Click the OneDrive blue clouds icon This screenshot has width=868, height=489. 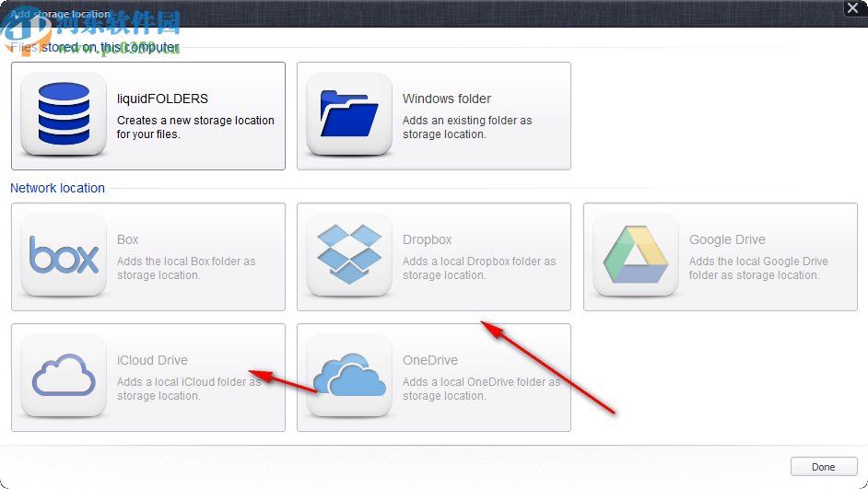coord(349,375)
